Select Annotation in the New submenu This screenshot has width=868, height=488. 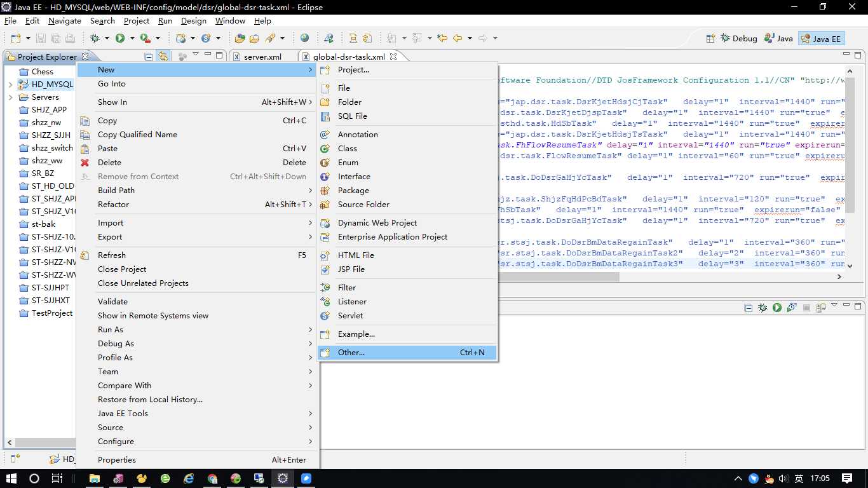tap(407, 134)
